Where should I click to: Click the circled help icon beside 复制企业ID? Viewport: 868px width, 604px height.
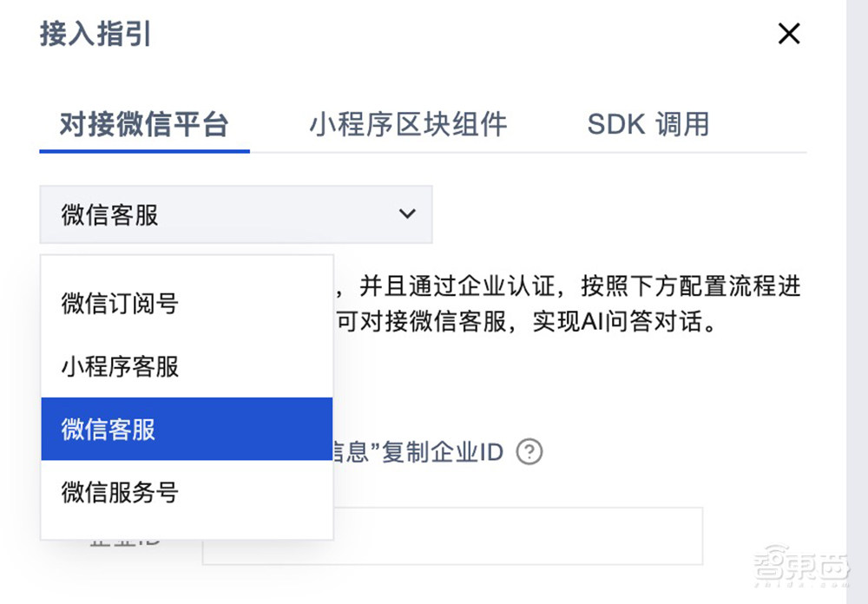[x=530, y=452]
